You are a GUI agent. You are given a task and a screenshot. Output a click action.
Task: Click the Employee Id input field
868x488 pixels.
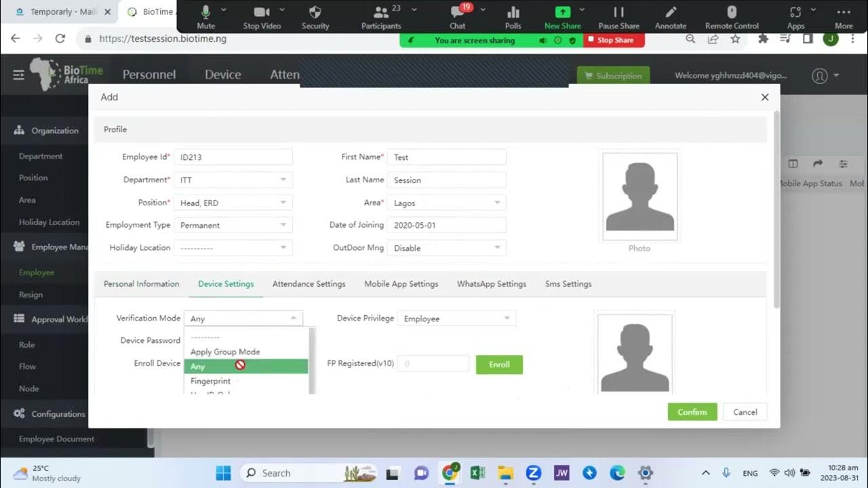click(233, 157)
